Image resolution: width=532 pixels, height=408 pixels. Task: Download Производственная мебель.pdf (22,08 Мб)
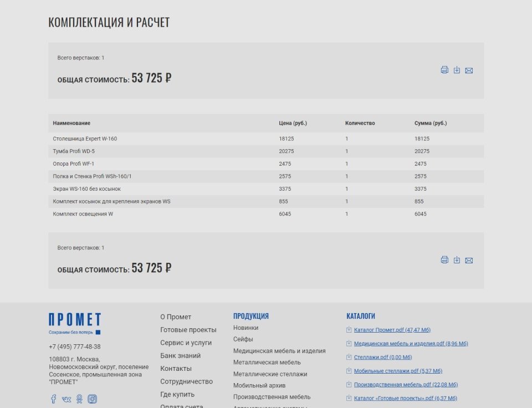tap(406, 384)
